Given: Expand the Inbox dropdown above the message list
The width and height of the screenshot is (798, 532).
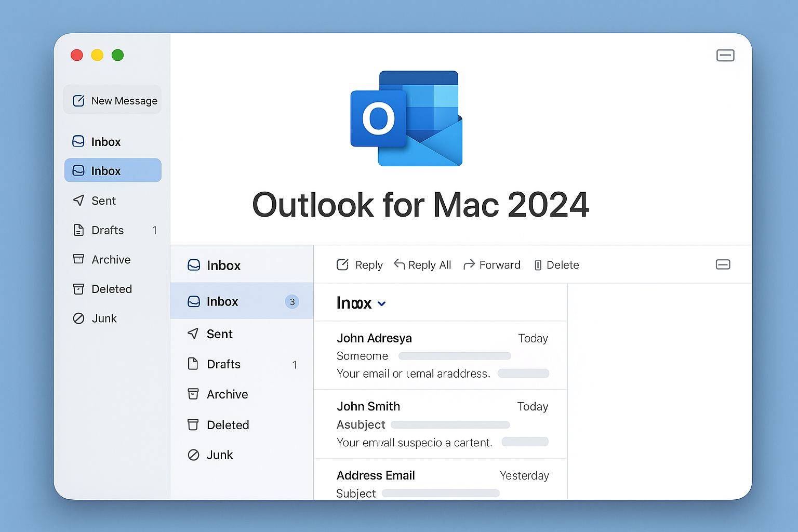Looking at the screenshot, I should 382,303.
